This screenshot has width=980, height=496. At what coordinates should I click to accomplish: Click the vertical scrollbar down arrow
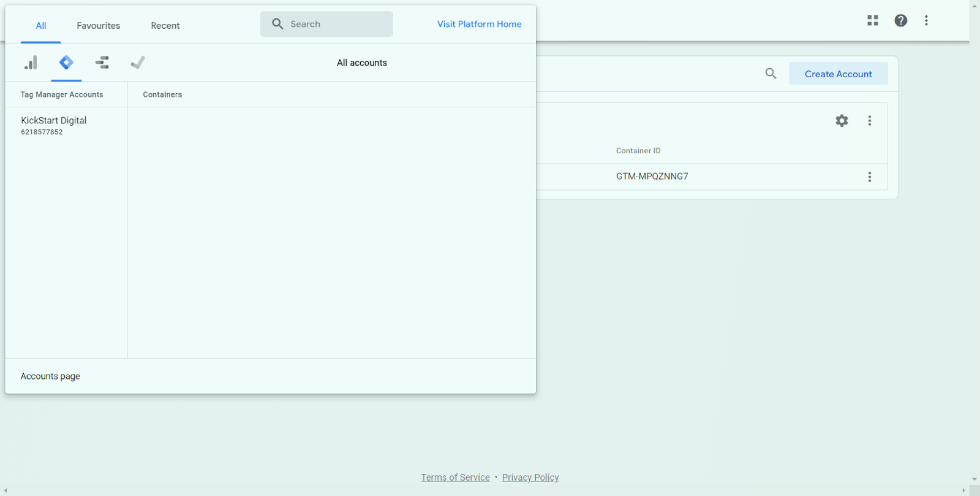(974, 479)
